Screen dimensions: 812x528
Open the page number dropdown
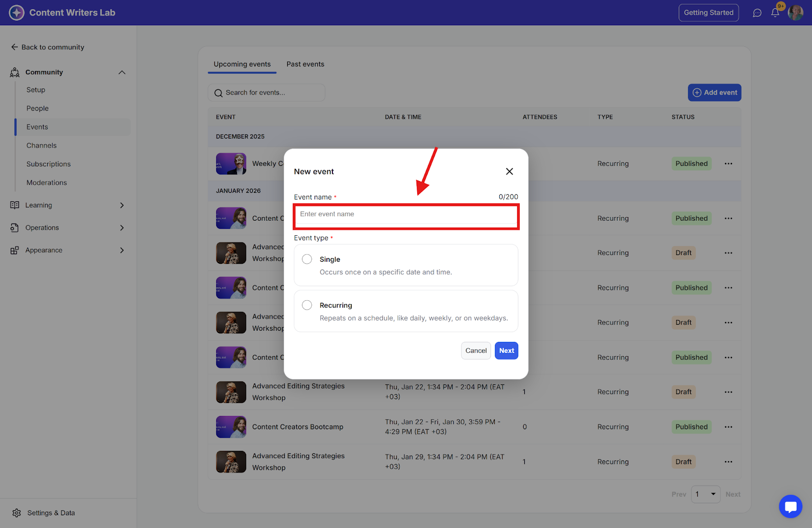pos(705,494)
